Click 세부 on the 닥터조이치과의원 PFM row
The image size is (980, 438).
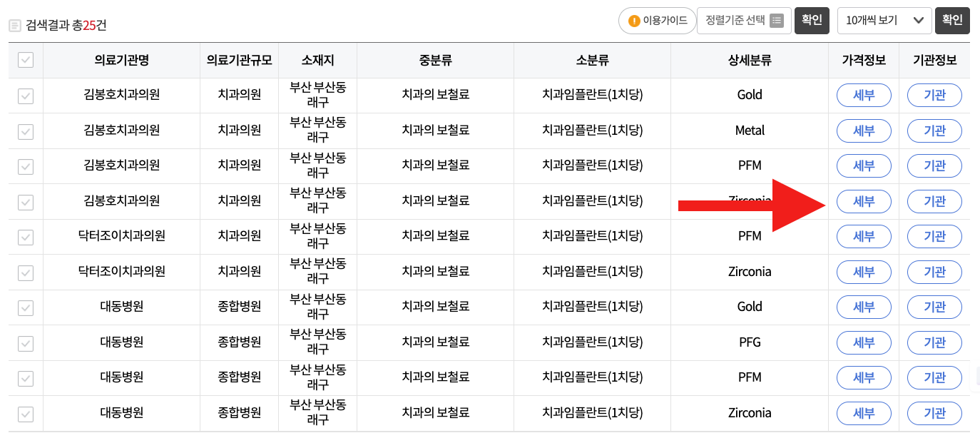click(x=864, y=236)
